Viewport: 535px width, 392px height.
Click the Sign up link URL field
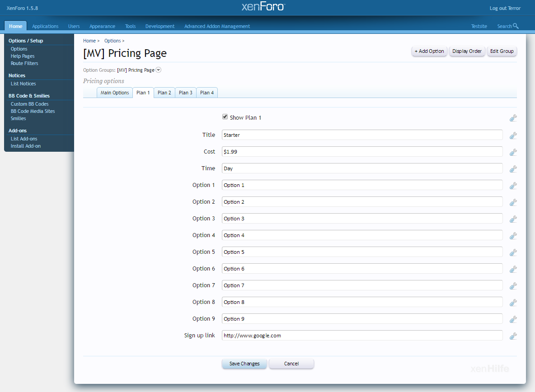pos(362,336)
